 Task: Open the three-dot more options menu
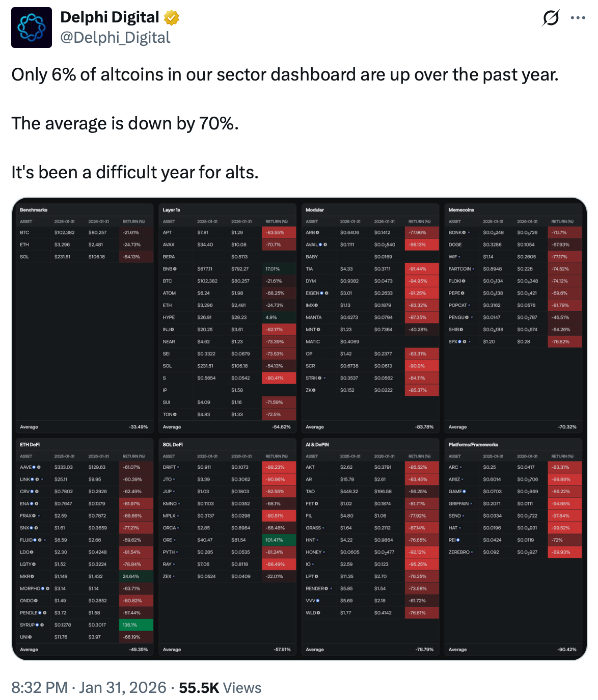[578, 18]
